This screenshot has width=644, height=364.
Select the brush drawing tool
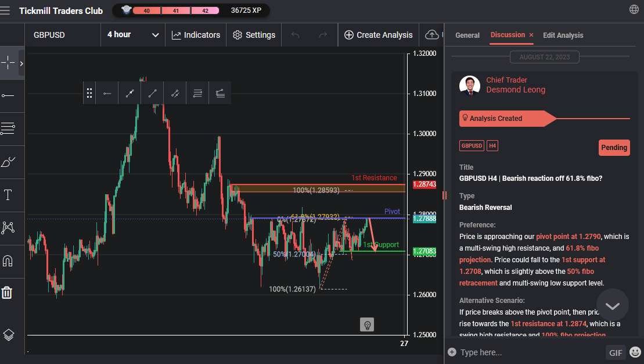(8, 162)
